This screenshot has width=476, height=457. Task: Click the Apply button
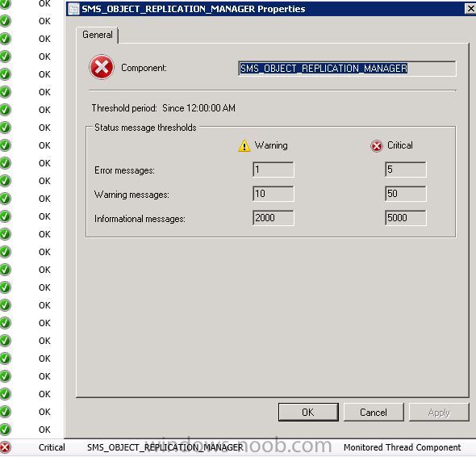[439, 412]
